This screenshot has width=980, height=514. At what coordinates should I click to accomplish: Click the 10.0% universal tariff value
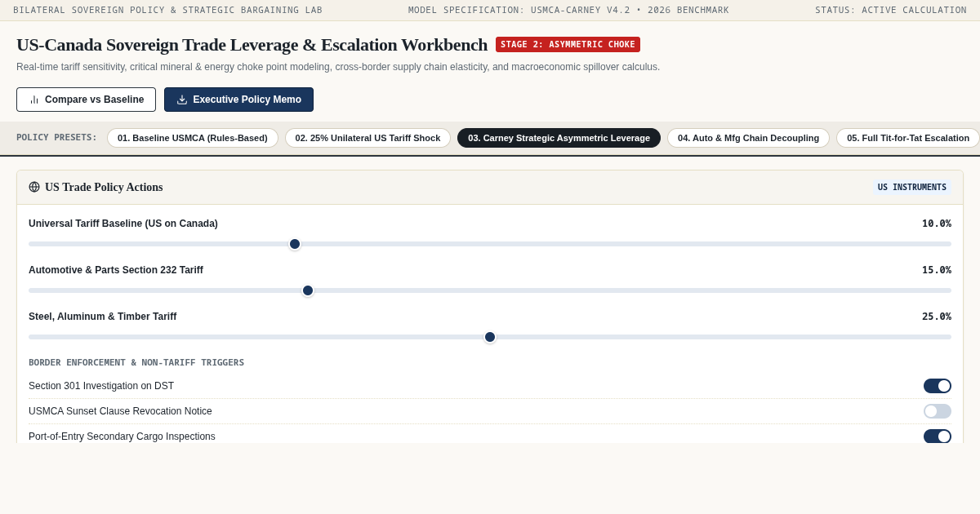[x=937, y=224]
